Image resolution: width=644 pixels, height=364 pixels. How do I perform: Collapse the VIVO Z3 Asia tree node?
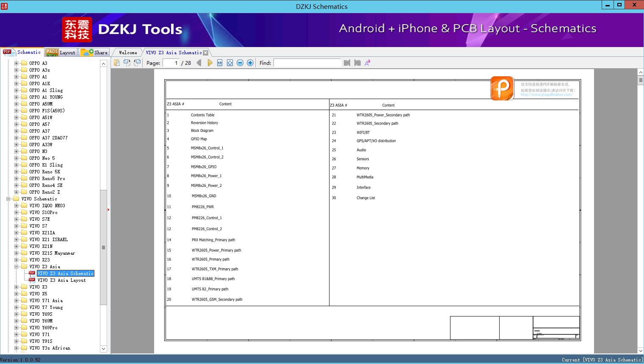point(16,267)
